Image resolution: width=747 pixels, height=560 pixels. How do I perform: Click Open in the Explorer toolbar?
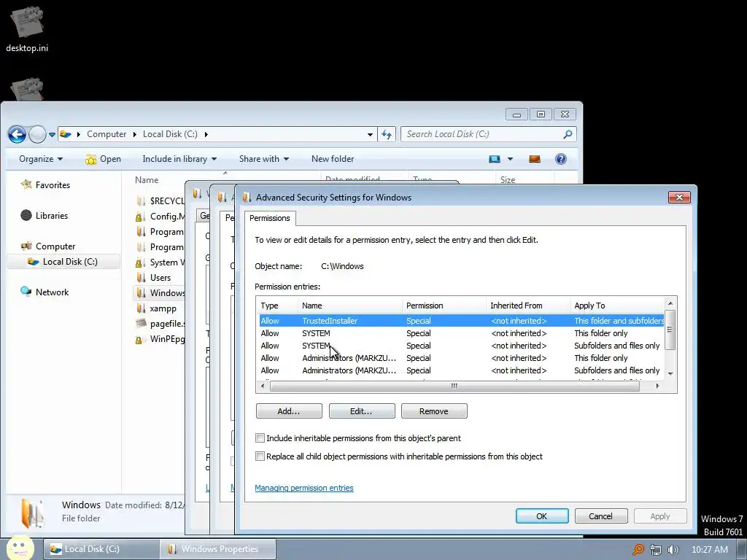click(x=103, y=159)
